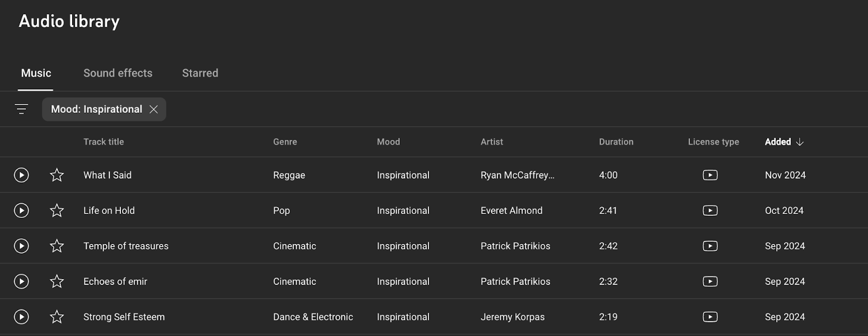Star Temple of treasures
Viewport: 868px width, 336px height.
point(56,245)
